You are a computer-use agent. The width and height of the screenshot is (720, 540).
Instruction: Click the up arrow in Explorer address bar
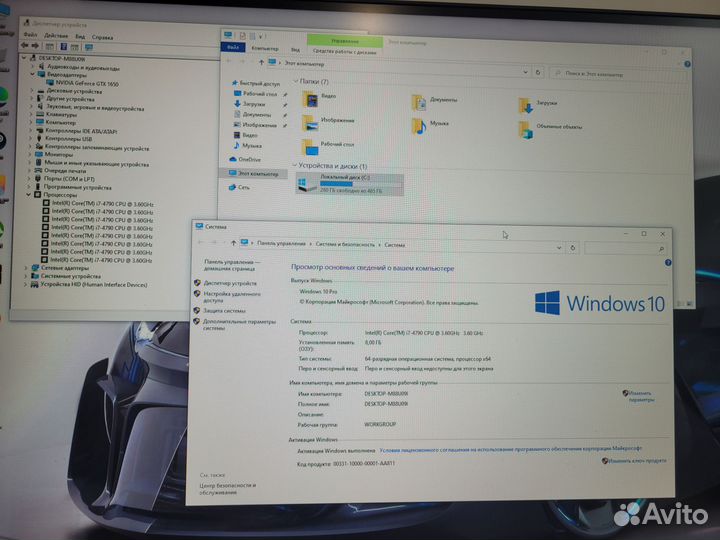point(261,62)
